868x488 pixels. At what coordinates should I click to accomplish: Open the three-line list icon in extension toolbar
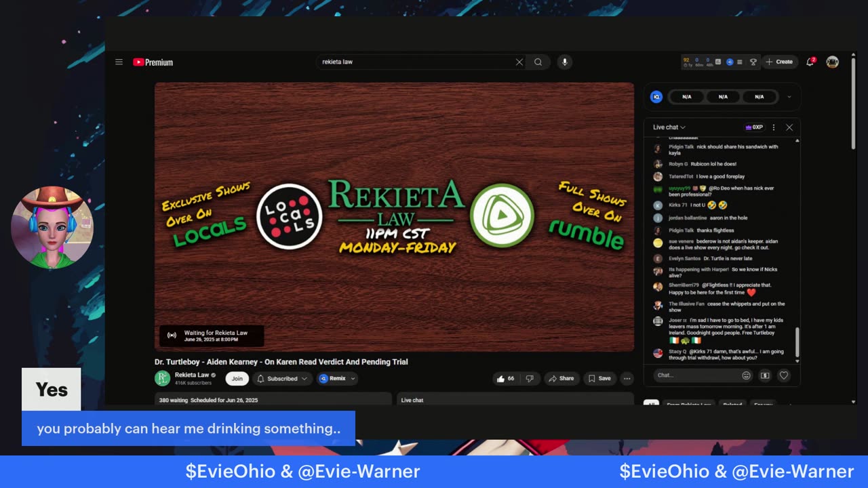(739, 62)
